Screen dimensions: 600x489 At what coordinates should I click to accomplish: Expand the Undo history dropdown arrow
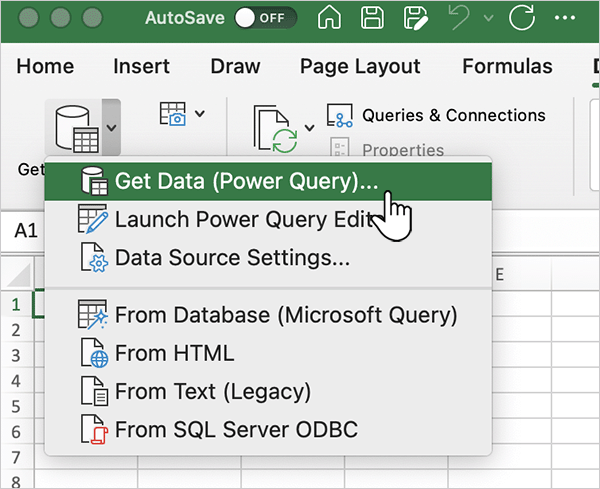tap(487, 18)
